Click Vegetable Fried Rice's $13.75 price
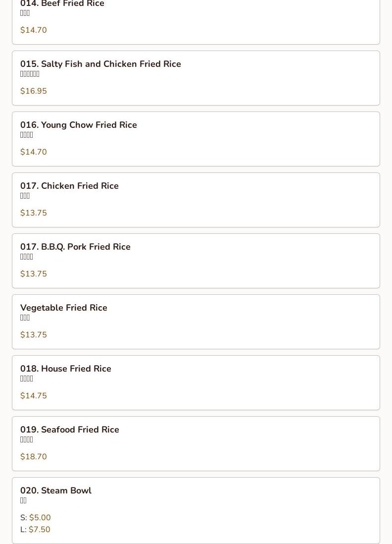The height and width of the screenshot is (544, 392). tap(34, 335)
